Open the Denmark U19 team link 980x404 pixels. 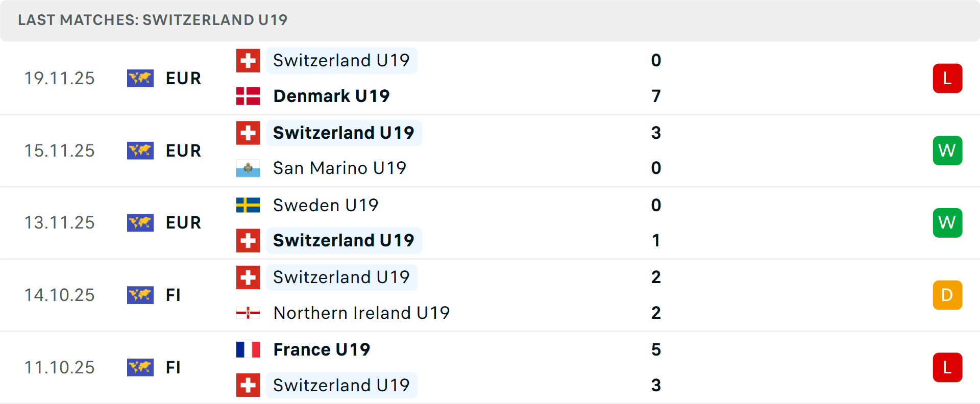(x=331, y=96)
